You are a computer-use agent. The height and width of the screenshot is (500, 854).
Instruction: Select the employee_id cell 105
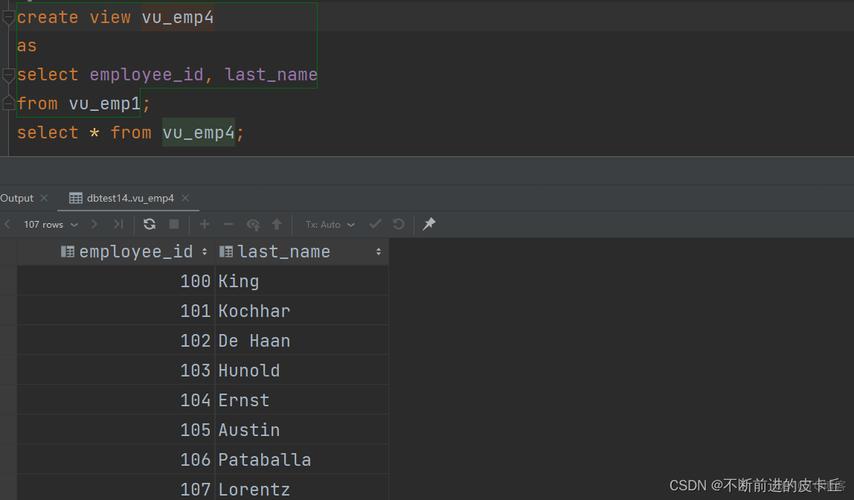tap(116, 430)
